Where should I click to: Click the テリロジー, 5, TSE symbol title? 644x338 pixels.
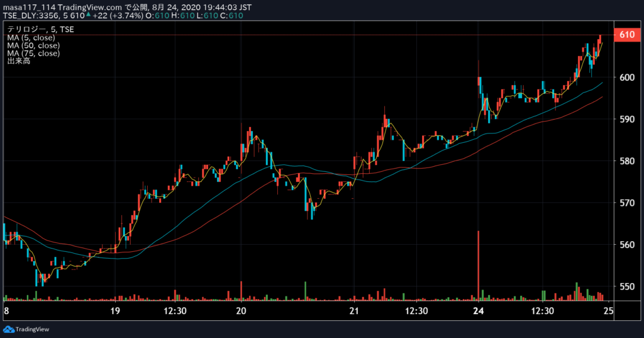coord(41,29)
